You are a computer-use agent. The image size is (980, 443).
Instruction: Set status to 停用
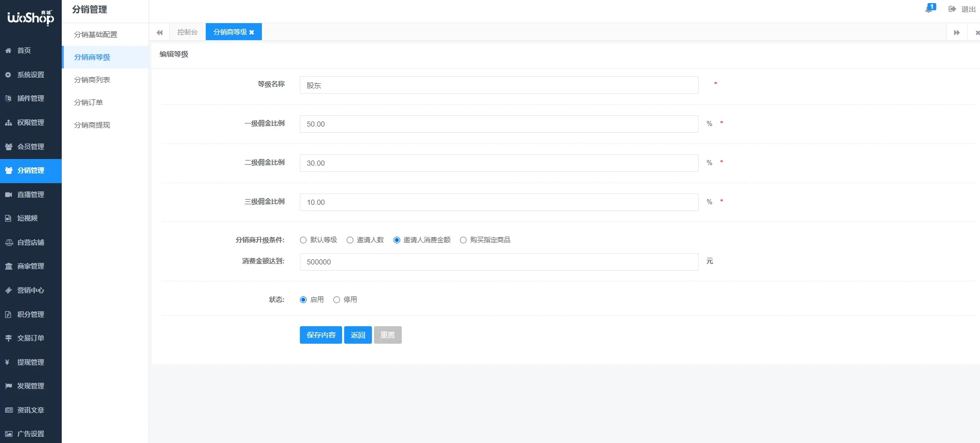(x=337, y=300)
